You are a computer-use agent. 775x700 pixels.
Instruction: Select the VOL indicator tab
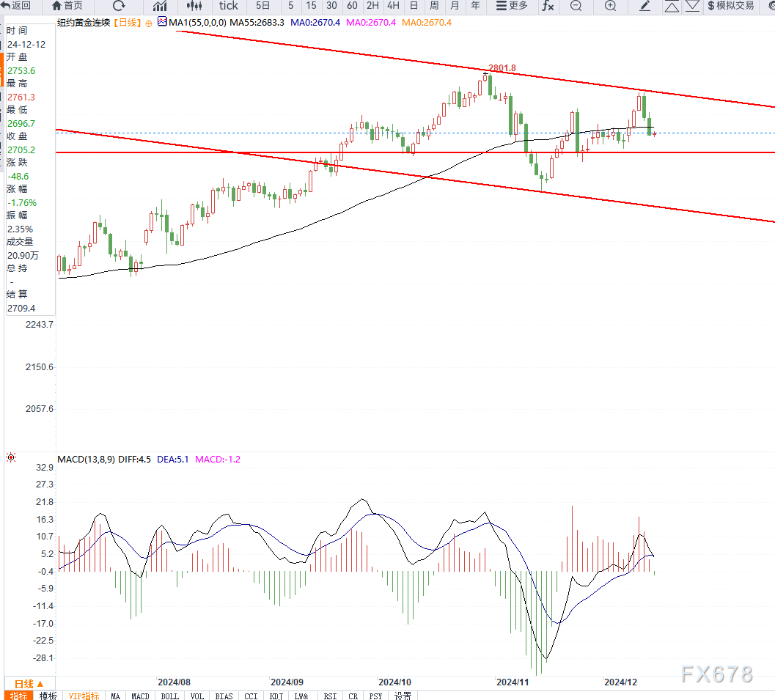tap(197, 696)
